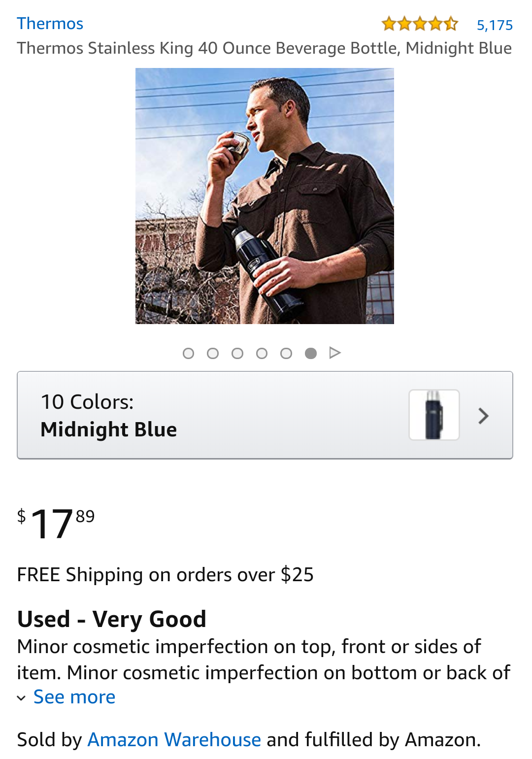This screenshot has height=759, width=532.
Task: Open the 10 Colors selector
Action: click(265, 415)
